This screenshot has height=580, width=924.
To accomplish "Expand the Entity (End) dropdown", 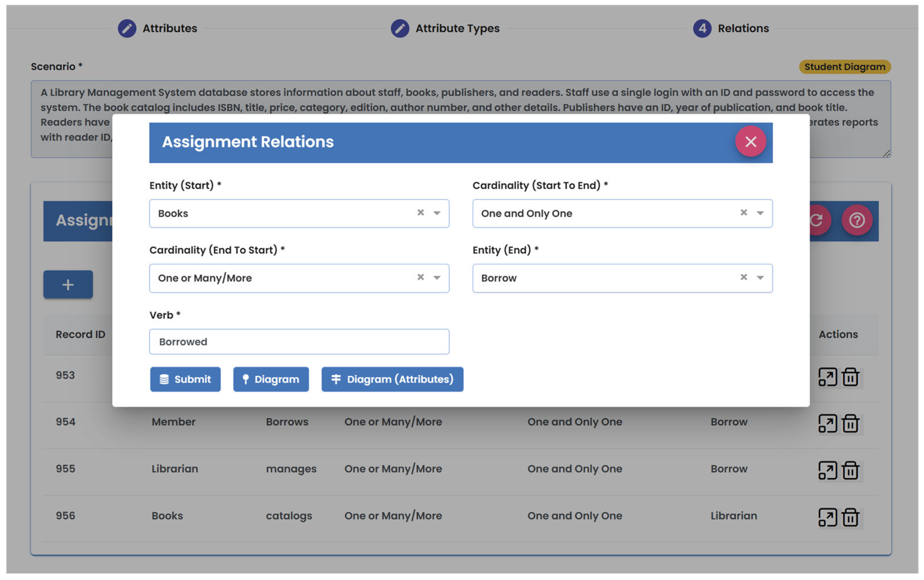I will pos(760,278).
